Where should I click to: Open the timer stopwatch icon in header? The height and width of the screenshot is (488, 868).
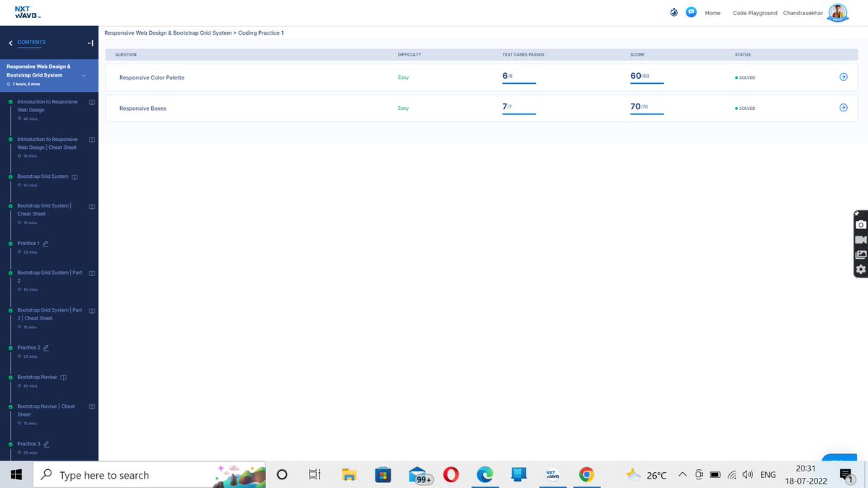pyautogui.click(x=674, y=12)
